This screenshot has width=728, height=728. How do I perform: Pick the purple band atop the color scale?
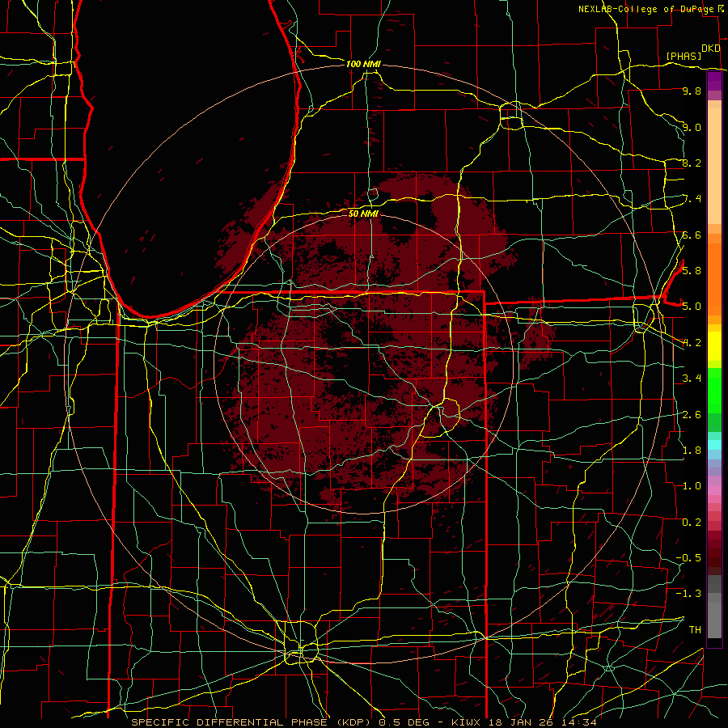tap(714, 82)
